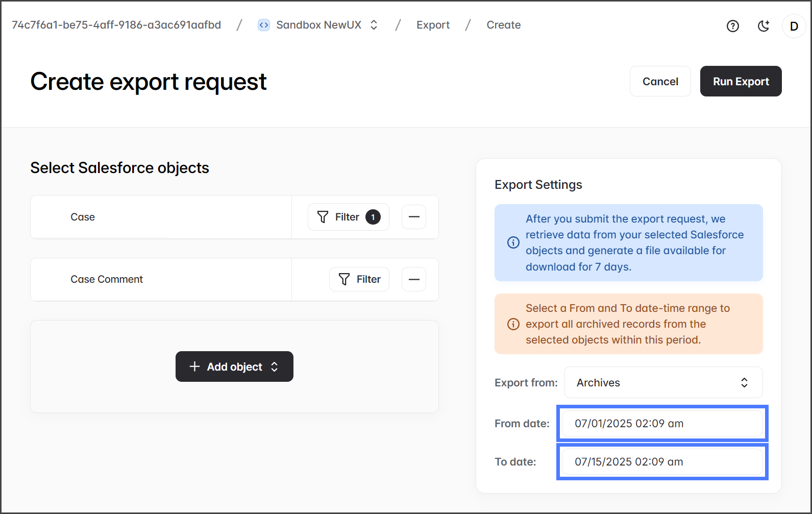Click the To date input field

pyautogui.click(x=662, y=461)
